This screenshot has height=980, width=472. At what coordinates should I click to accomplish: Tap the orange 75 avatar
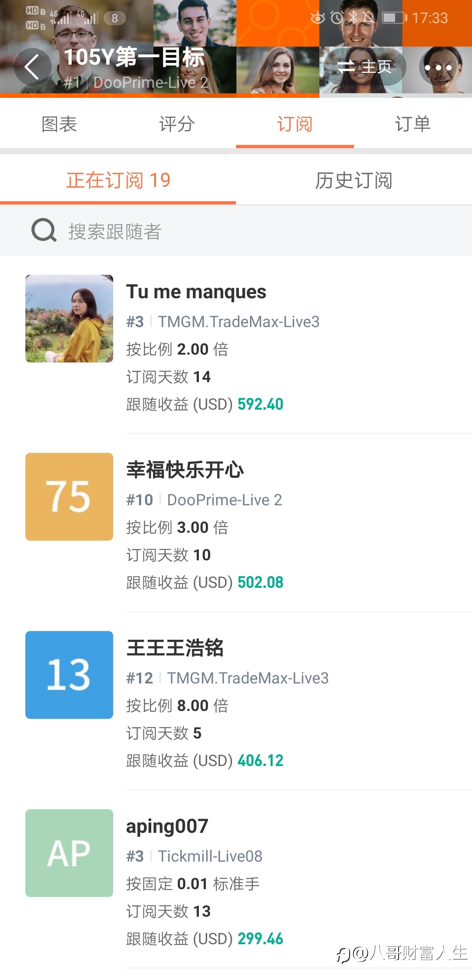[69, 497]
